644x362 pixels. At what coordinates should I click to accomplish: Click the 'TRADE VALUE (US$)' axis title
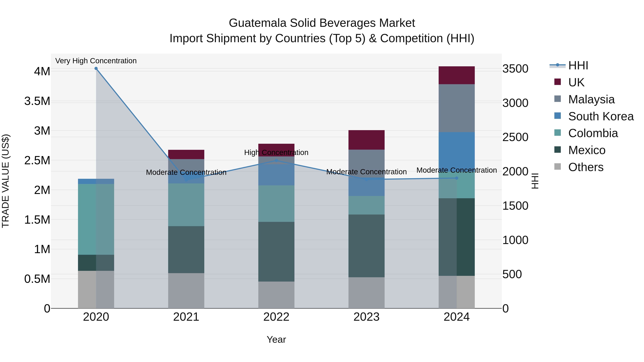[6, 181]
